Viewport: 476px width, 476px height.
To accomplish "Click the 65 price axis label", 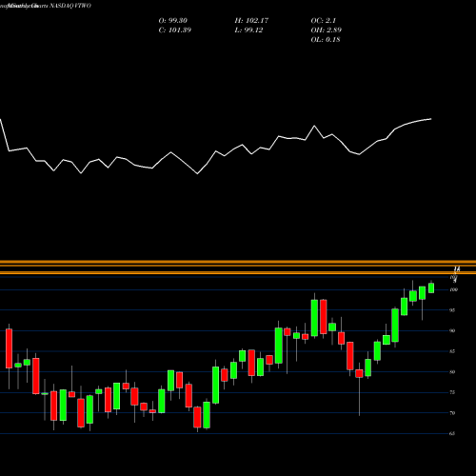I will tap(453, 434).
